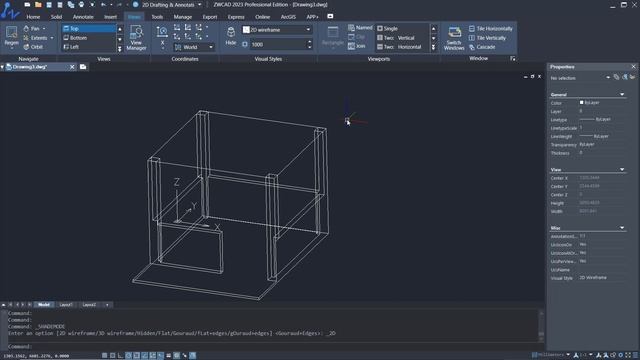Collapse the Misc section in Properties
Viewport: 640px width, 360px height.
(622, 228)
